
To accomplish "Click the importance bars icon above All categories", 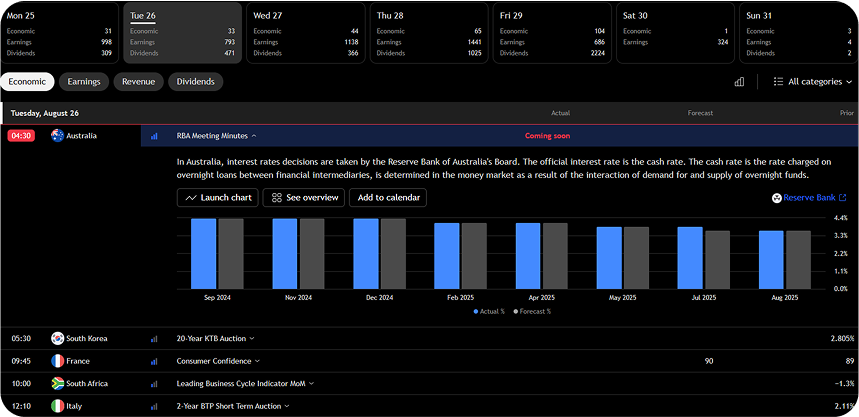I will (x=740, y=82).
